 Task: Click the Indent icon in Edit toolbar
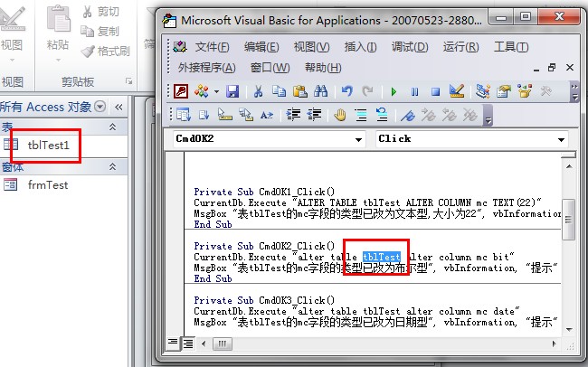[x=293, y=115]
